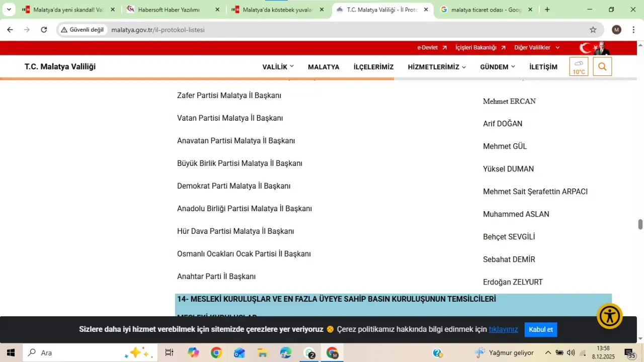
Task: Open the İLÇELERİMİZ menu item
Action: pyautogui.click(x=373, y=67)
